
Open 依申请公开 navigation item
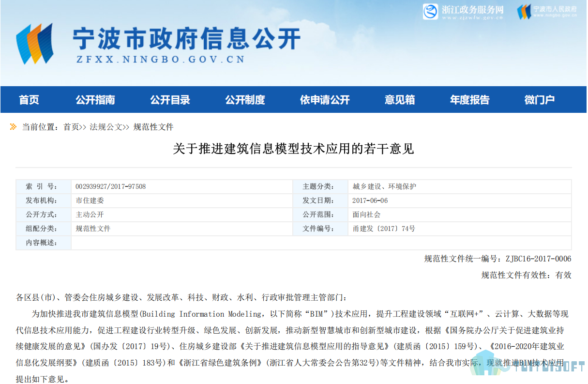point(325,100)
